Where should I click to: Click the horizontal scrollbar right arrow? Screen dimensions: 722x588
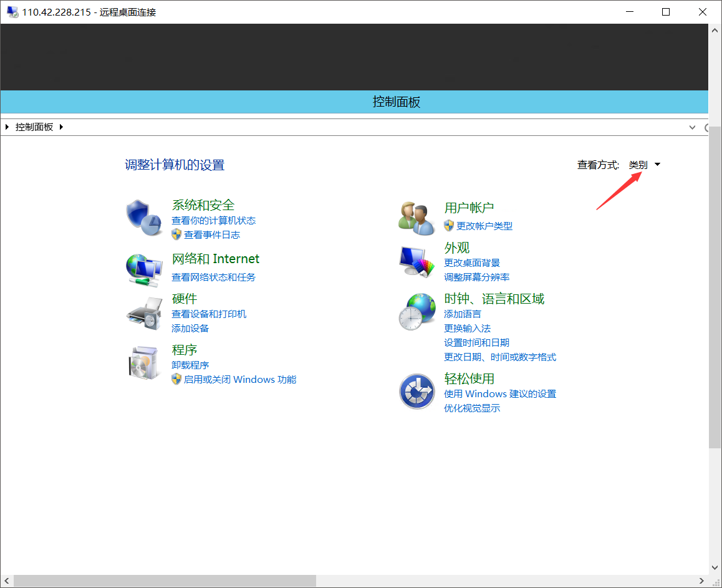click(x=703, y=581)
